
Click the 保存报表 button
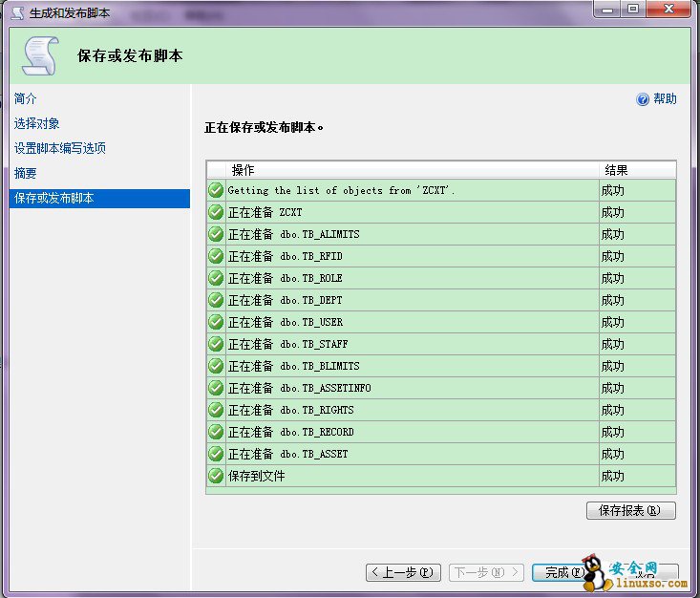pyautogui.click(x=630, y=511)
